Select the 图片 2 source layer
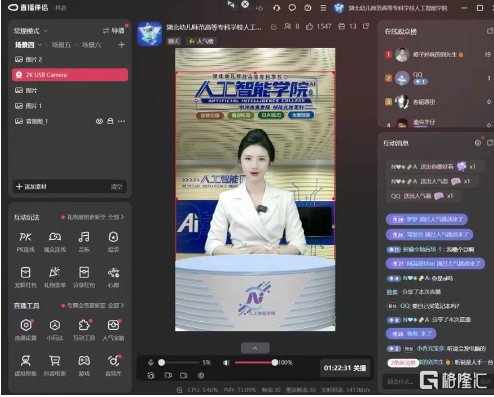 click(x=70, y=59)
